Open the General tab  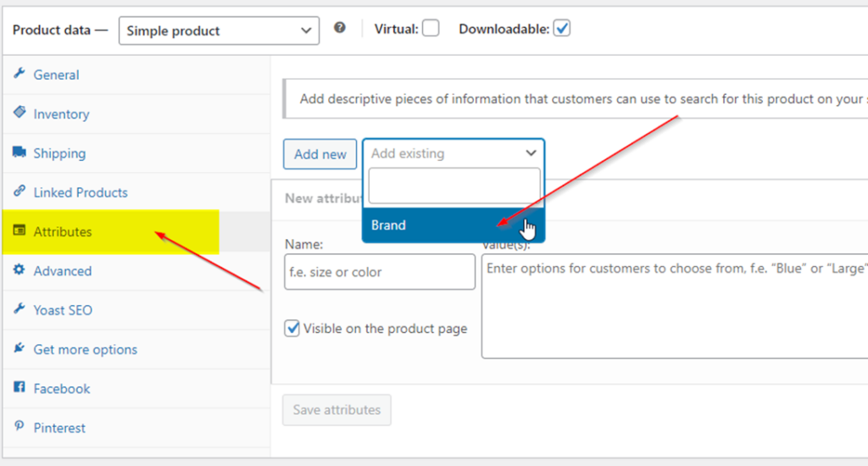click(136, 75)
